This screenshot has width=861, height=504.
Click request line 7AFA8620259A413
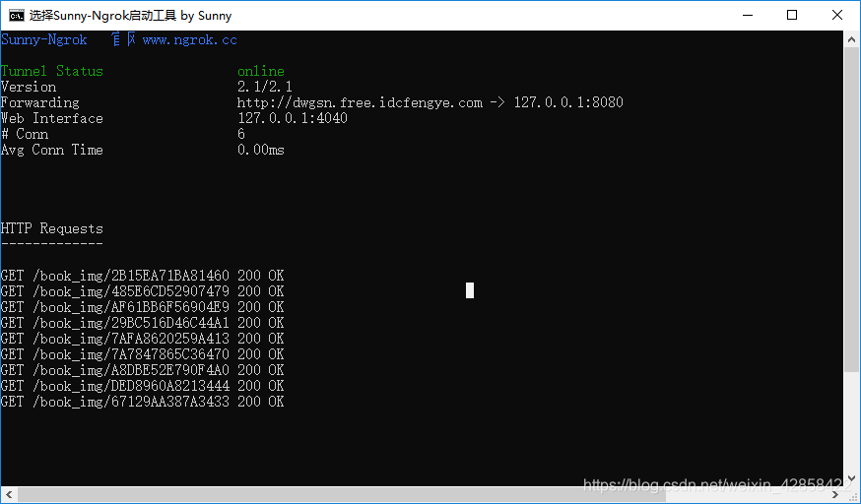point(142,339)
